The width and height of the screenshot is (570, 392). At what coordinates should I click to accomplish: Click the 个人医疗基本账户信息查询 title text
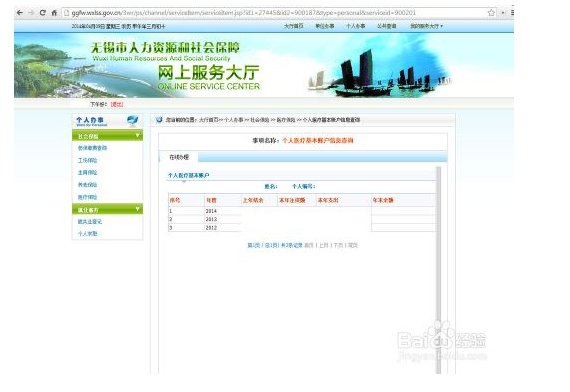(x=318, y=140)
